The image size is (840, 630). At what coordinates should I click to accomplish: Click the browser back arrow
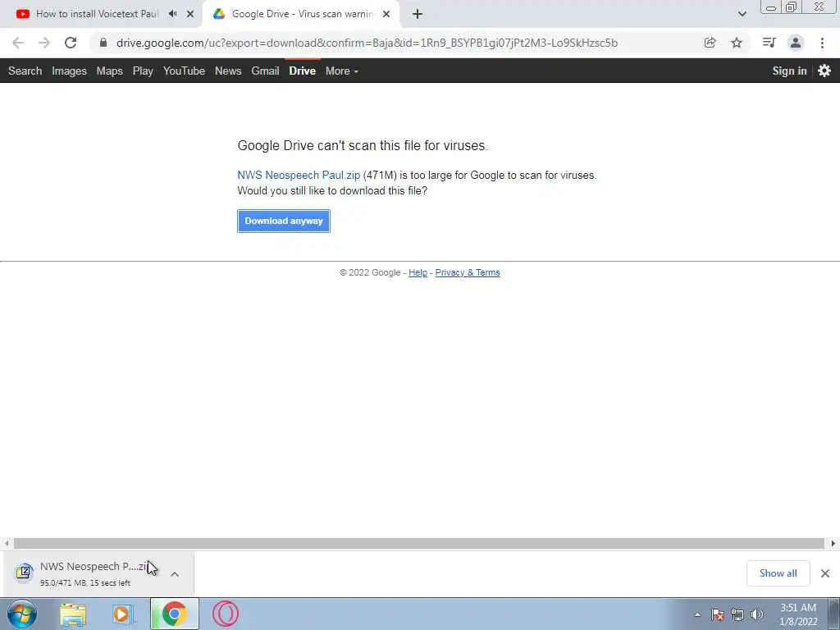[18, 43]
